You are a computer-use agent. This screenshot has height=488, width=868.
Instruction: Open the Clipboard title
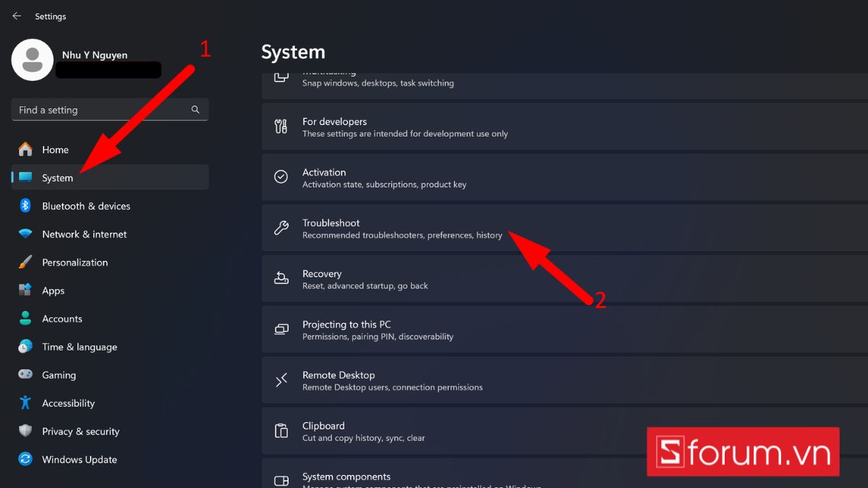323,426
